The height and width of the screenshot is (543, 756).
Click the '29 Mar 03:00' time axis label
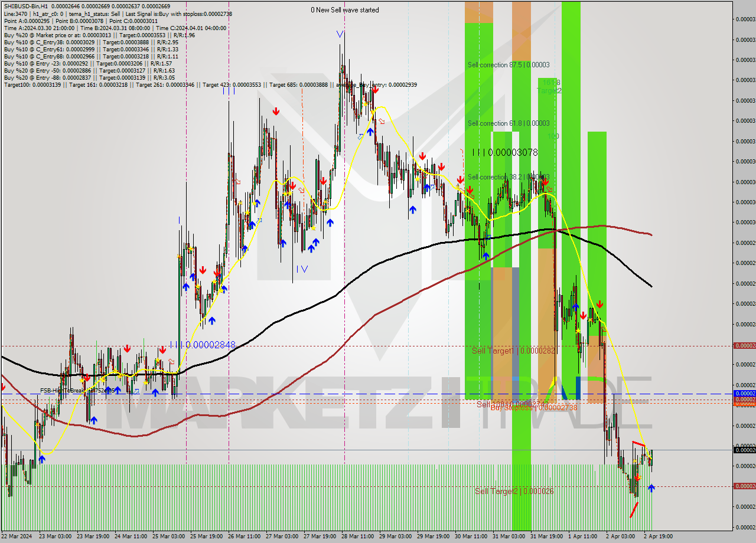[395, 537]
